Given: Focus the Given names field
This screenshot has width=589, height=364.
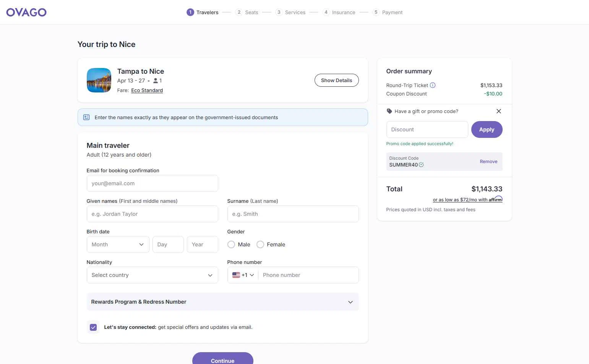Looking at the screenshot, I should tap(152, 214).
